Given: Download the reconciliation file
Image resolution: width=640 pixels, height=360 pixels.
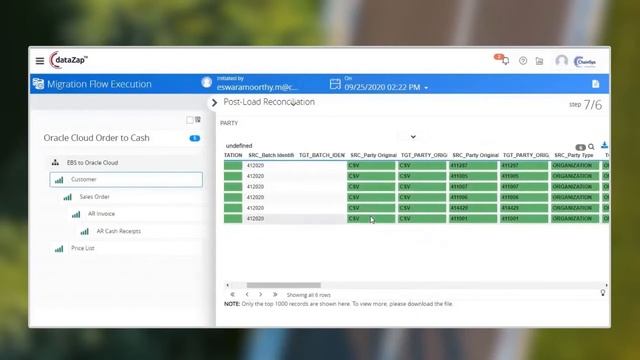Looking at the screenshot, I should (x=604, y=145).
